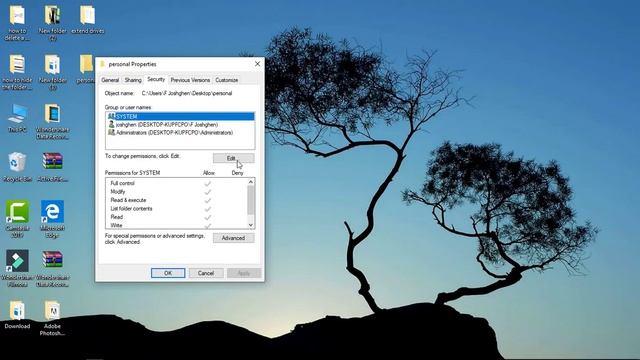The image size is (640, 360).
Task: Click the Full control permission row
Action: click(176, 183)
